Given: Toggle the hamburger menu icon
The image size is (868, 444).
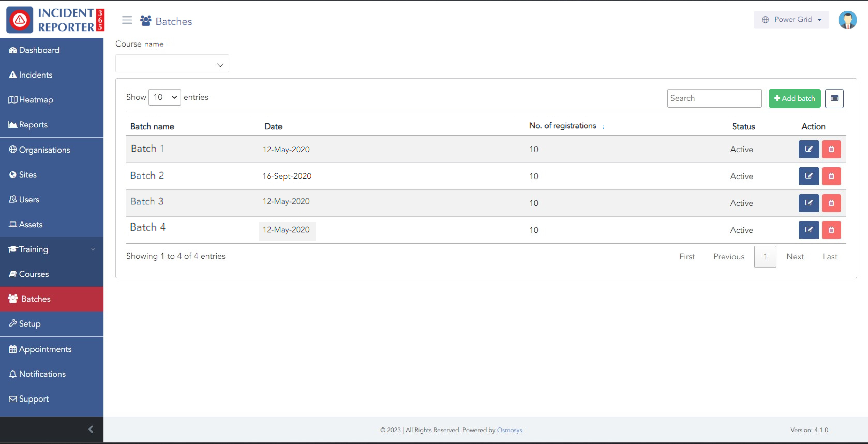Looking at the screenshot, I should (127, 20).
